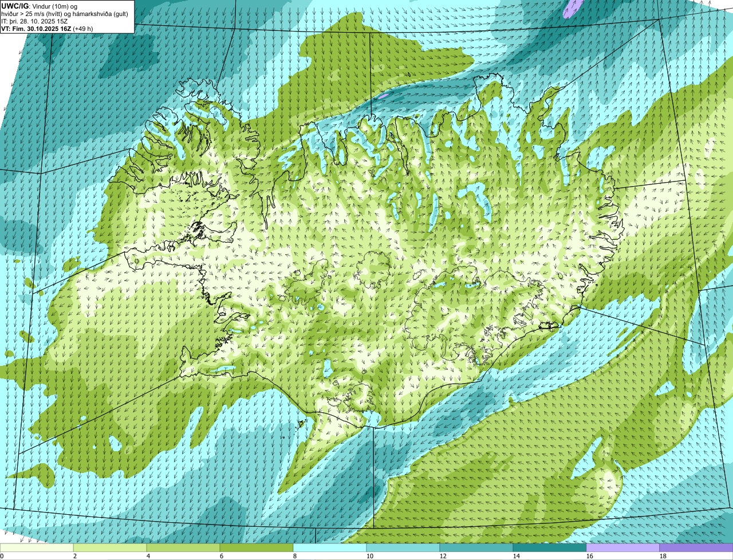Click the 6–8 m/s dark green legend swatch

tap(257, 548)
